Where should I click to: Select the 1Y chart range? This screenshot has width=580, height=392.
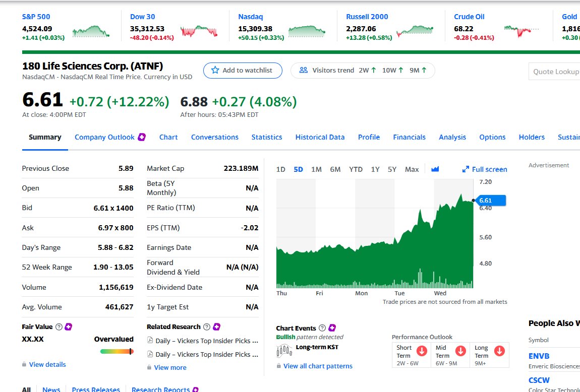[375, 169]
